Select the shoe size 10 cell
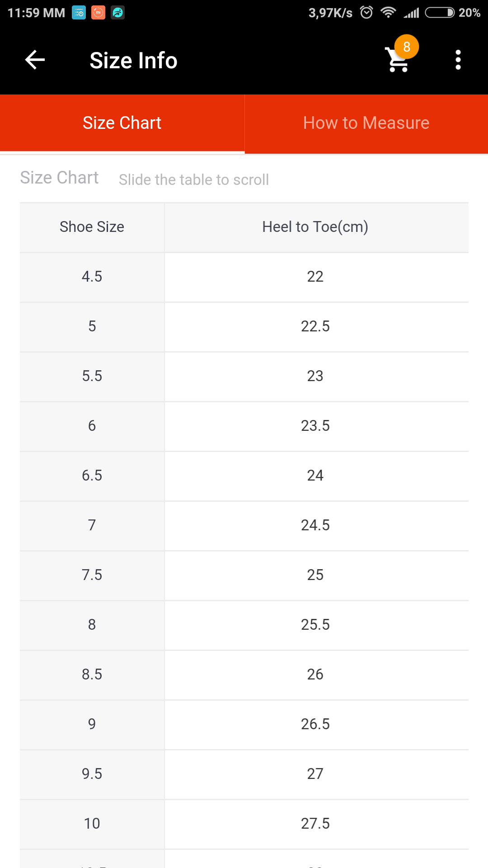Viewport: 488px width, 868px height. pos(92,824)
